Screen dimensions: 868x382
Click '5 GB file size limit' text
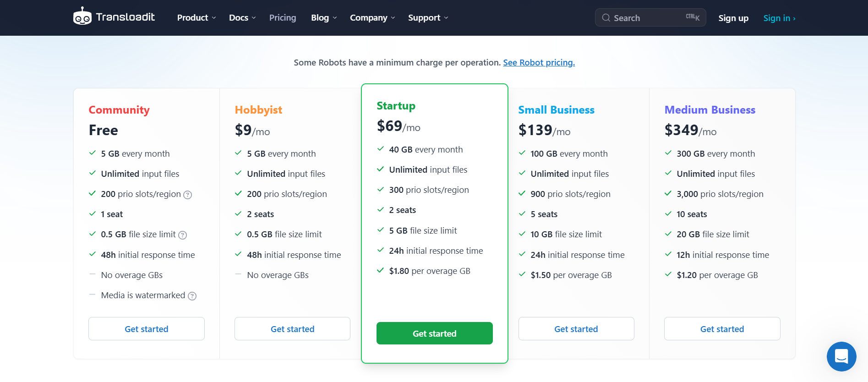(423, 231)
